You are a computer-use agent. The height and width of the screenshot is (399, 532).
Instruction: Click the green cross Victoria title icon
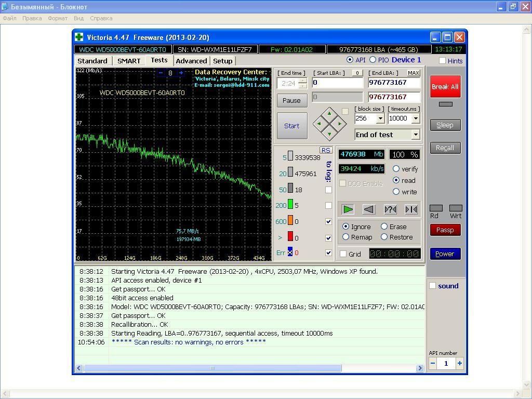pyautogui.click(x=79, y=37)
